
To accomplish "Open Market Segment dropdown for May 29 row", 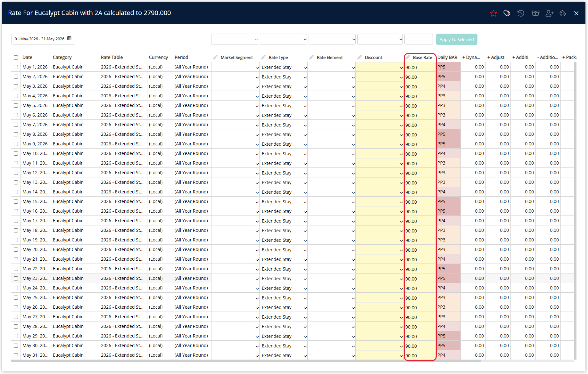I will 236,336.
